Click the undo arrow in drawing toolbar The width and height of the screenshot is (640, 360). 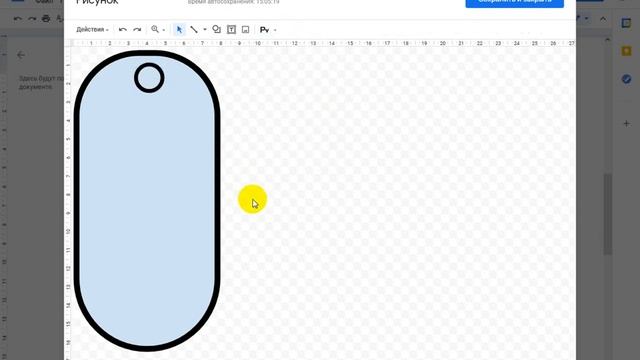[122, 29]
